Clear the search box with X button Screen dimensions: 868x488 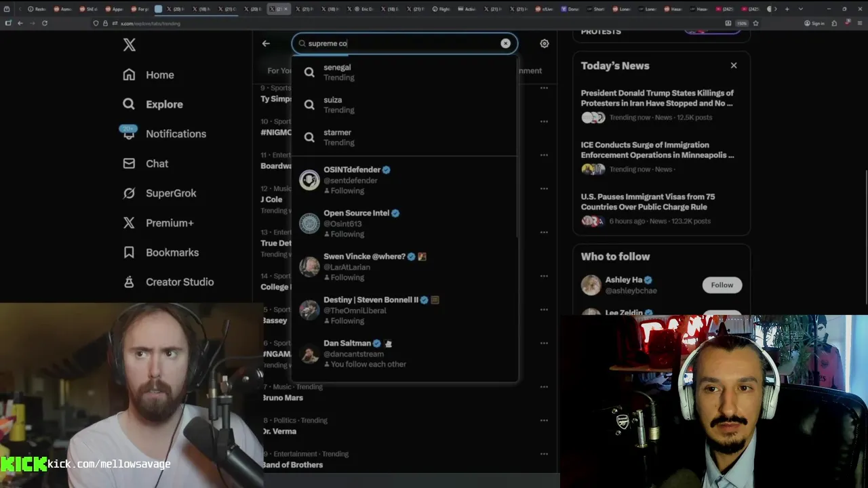tap(505, 43)
